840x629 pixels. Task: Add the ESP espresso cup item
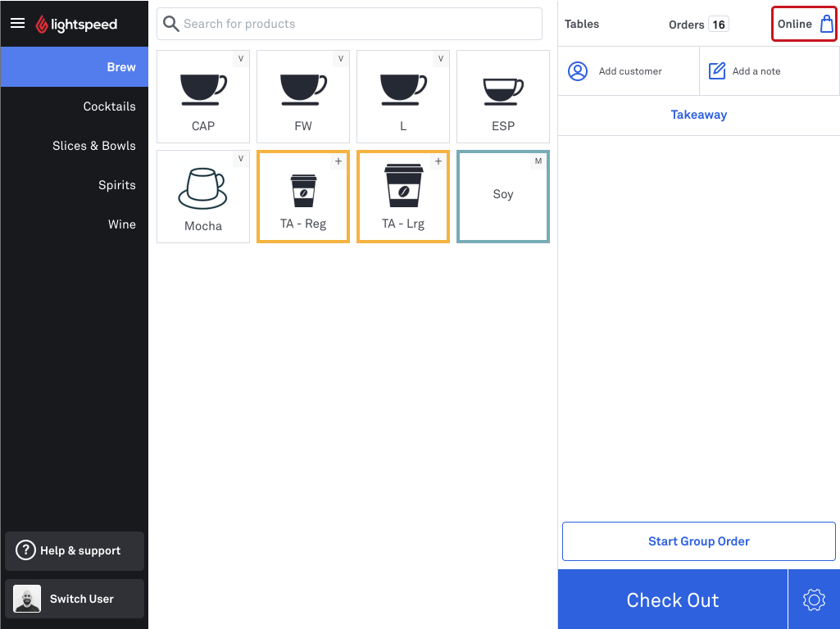coord(503,97)
